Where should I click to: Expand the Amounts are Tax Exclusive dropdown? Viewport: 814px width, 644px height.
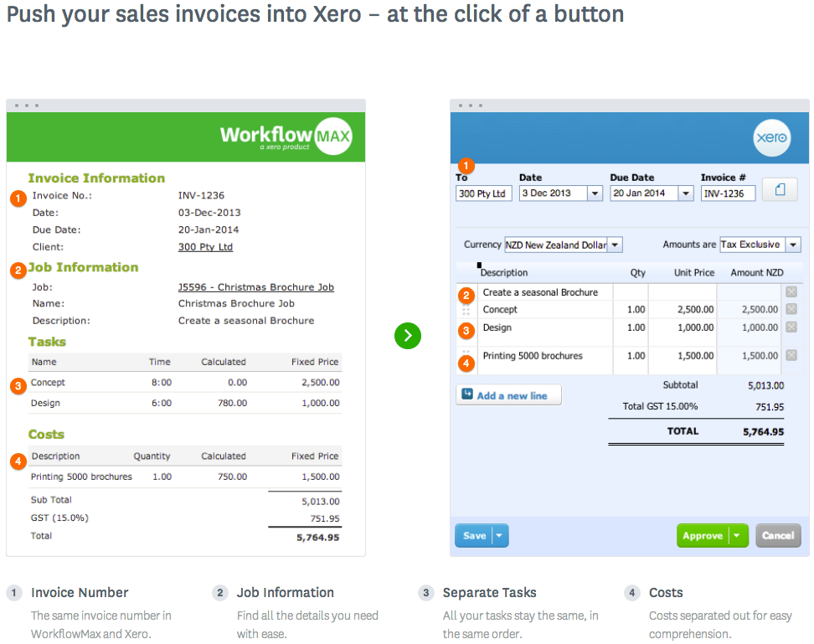(x=793, y=245)
